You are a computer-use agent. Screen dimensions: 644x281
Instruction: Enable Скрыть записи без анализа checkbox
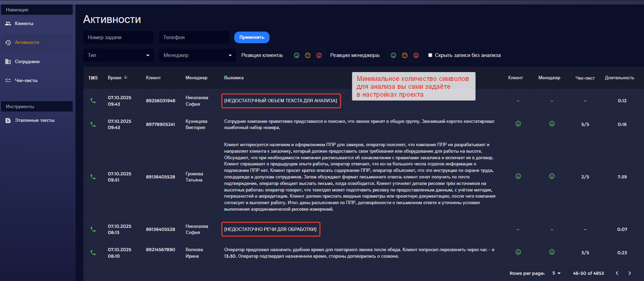click(x=430, y=55)
